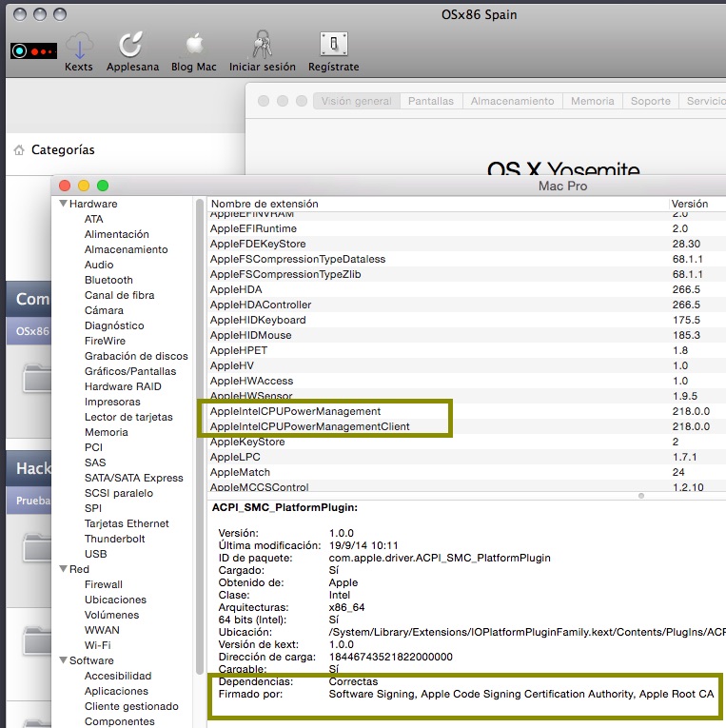Switch to the Visión general tab
Image resolution: width=726 pixels, height=728 pixels.
click(x=357, y=101)
